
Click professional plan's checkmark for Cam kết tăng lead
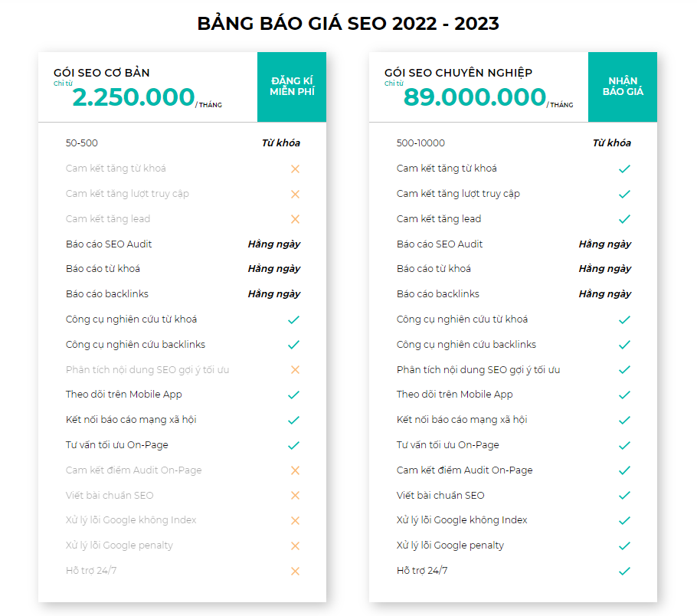click(624, 219)
